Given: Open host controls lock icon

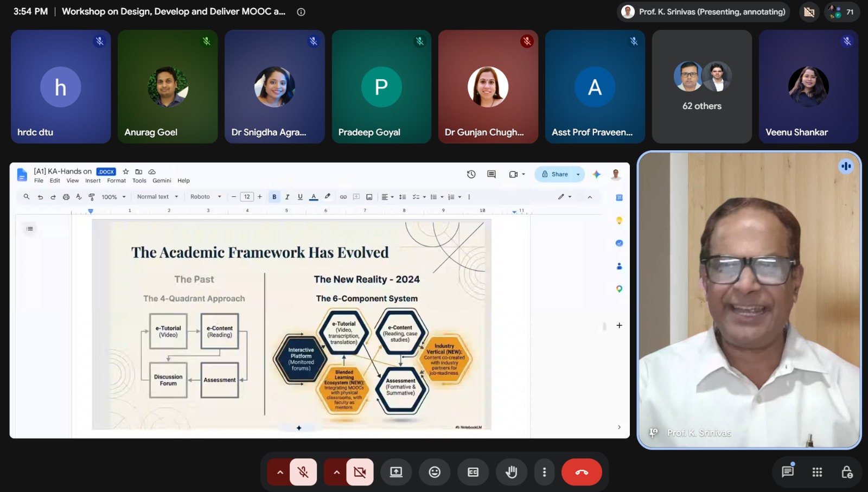Looking at the screenshot, I should pyautogui.click(x=846, y=472).
